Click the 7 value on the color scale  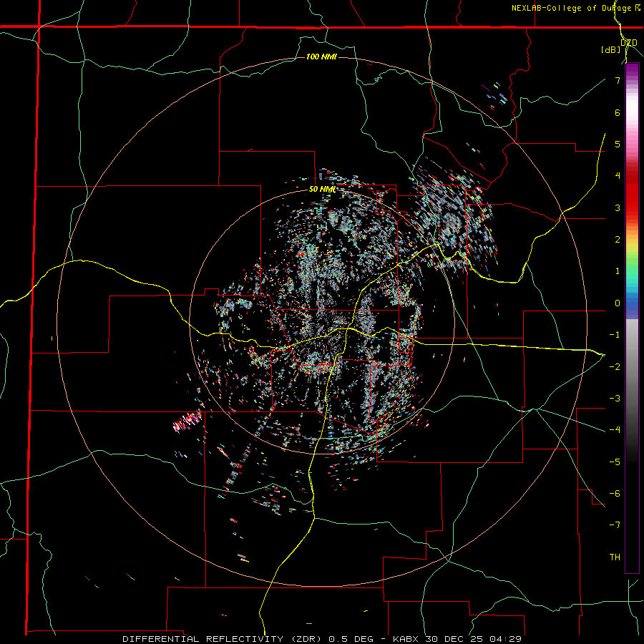point(618,80)
